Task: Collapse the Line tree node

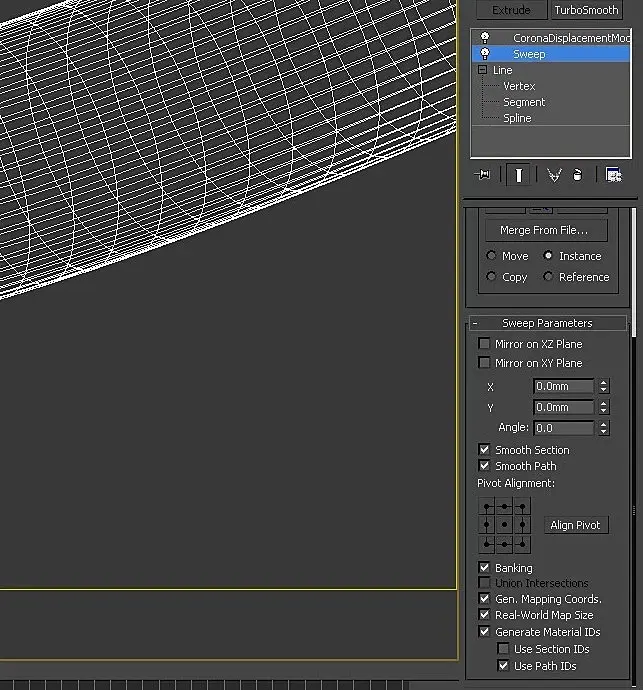Action: [x=482, y=70]
